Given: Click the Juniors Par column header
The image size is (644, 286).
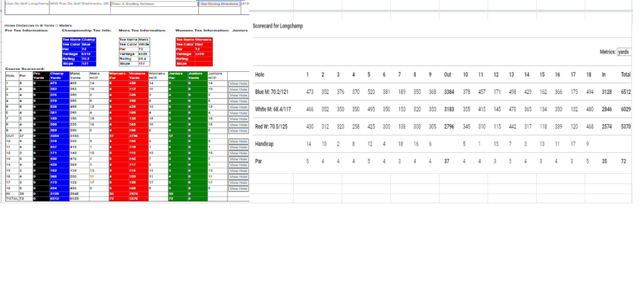Looking at the screenshot, I should point(178,76).
